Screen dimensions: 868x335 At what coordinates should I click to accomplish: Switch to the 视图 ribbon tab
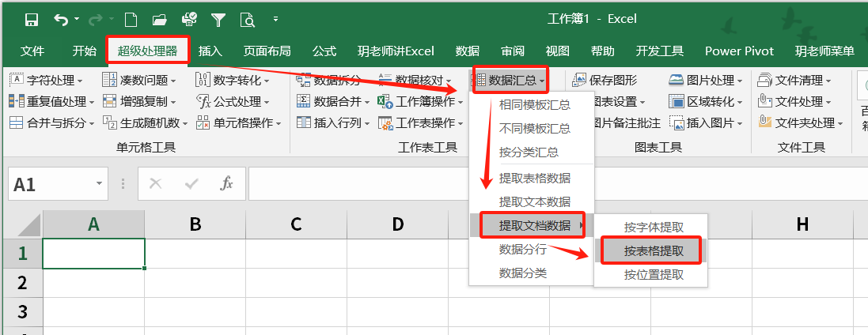pos(557,51)
